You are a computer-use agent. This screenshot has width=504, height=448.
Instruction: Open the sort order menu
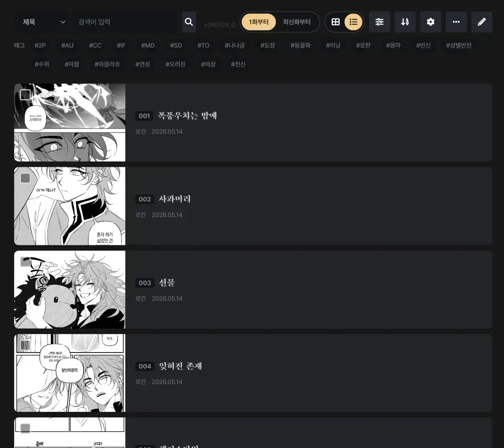pyautogui.click(x=405, y=22)
